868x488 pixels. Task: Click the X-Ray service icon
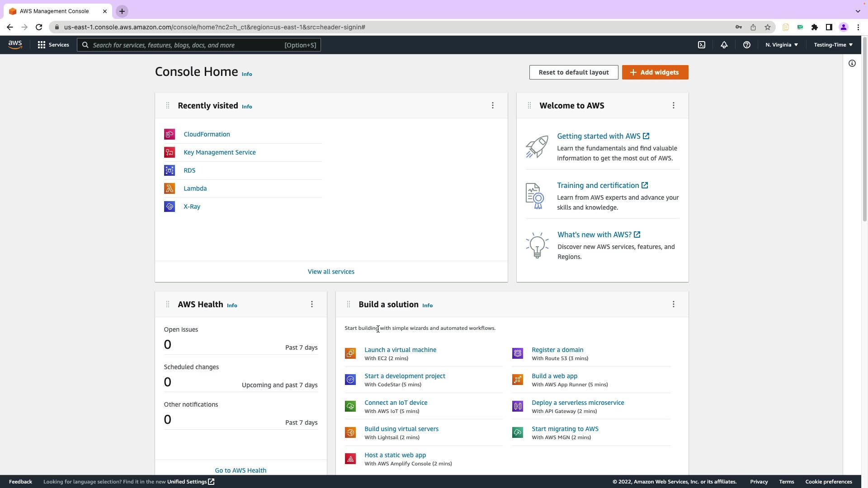(x=170, y=206)
